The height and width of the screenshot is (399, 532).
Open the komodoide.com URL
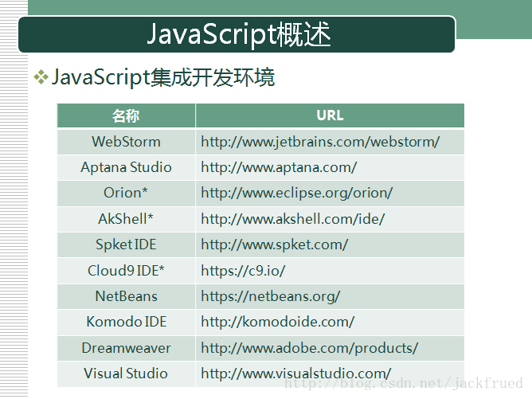(277, 322)
